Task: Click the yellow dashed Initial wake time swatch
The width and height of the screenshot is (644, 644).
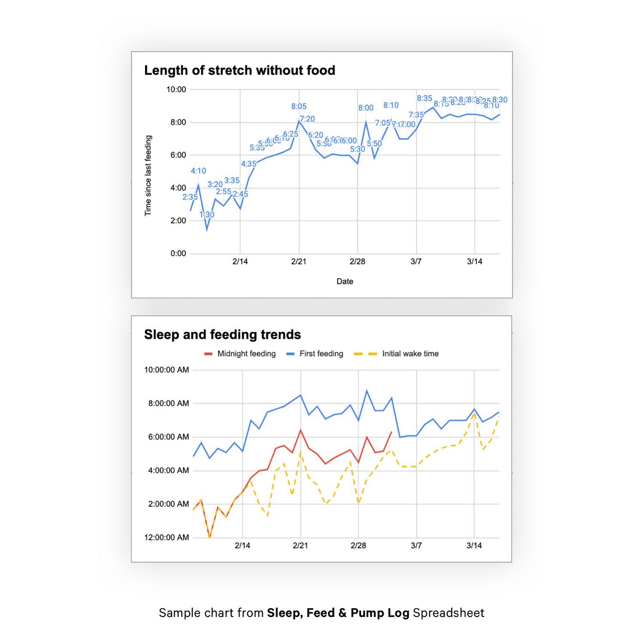Action: (365, 354)
